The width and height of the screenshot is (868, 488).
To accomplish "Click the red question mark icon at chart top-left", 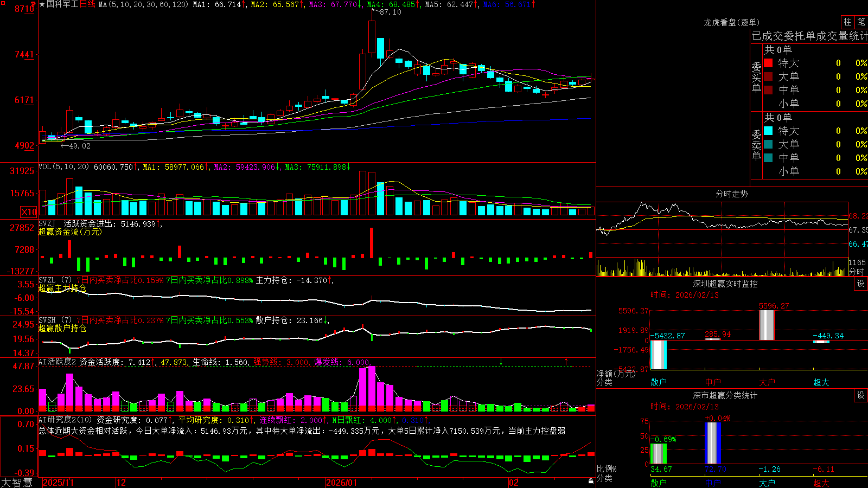I will [33, 3].
